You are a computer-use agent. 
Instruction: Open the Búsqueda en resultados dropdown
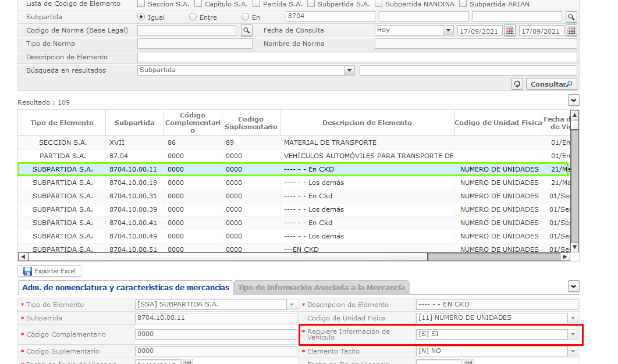tap(349, 70)
